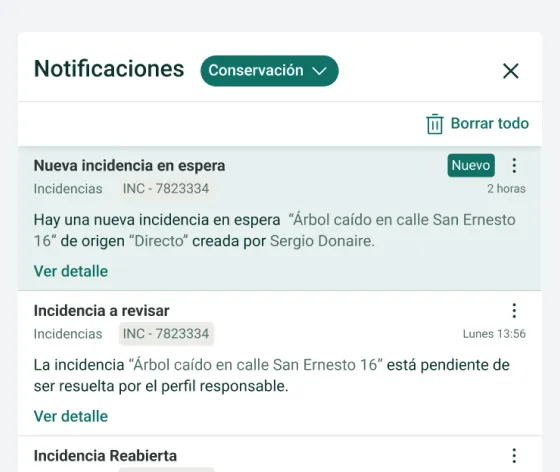Close the Notificaciones panel with the X
Viewport: 560px width, 472px height.
tap(510, 71)
